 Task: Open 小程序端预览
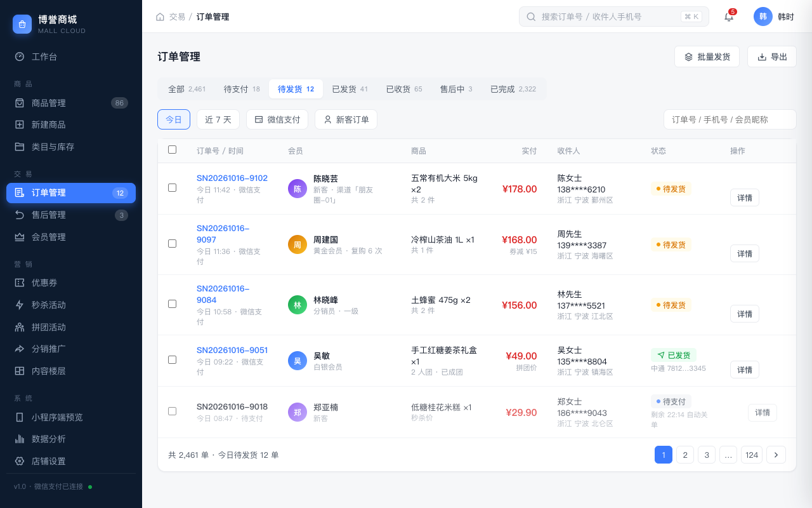tap(71, 417)
